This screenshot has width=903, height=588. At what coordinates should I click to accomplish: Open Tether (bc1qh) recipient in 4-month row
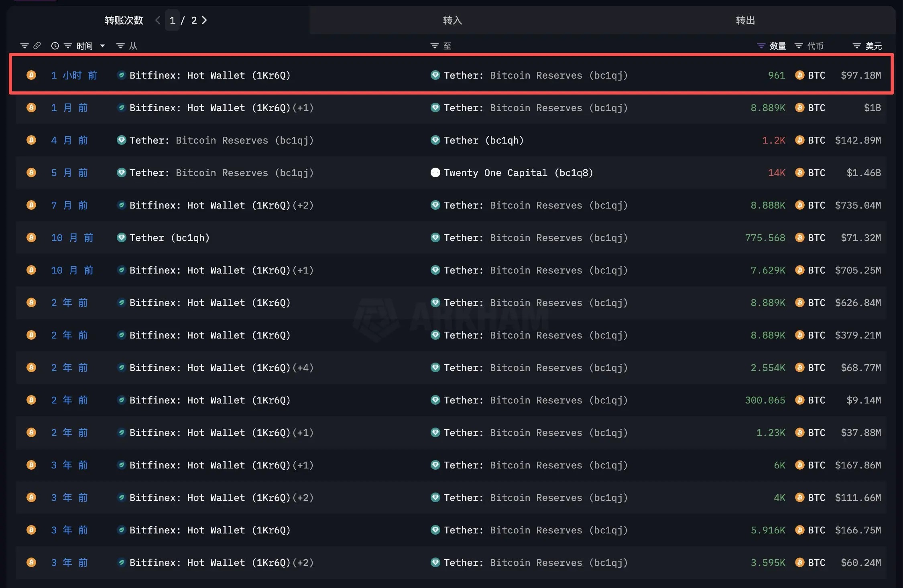[x=483, y=140]
